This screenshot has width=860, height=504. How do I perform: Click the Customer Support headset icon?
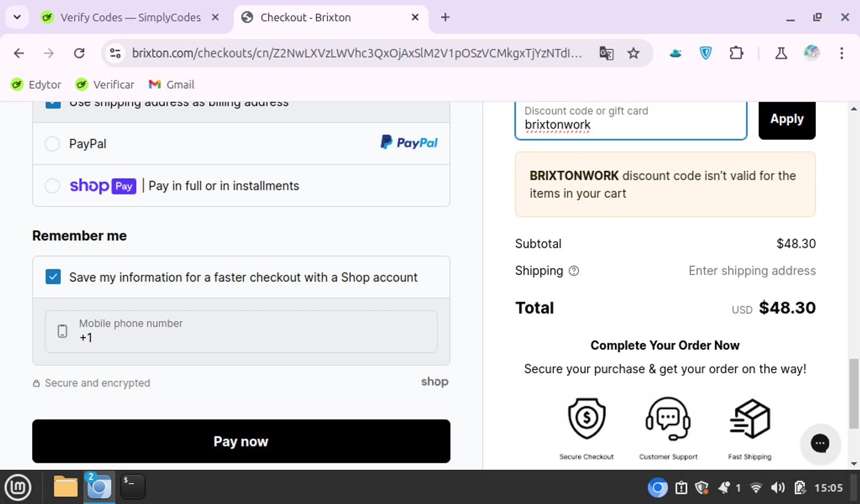(x=668, y=419)
